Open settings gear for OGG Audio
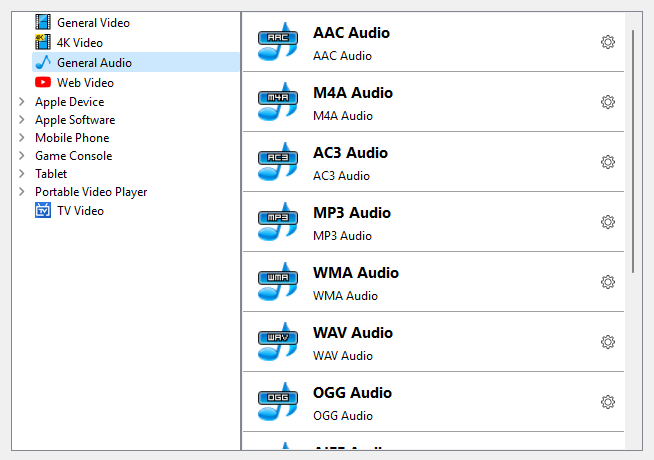 pos(608,402)
